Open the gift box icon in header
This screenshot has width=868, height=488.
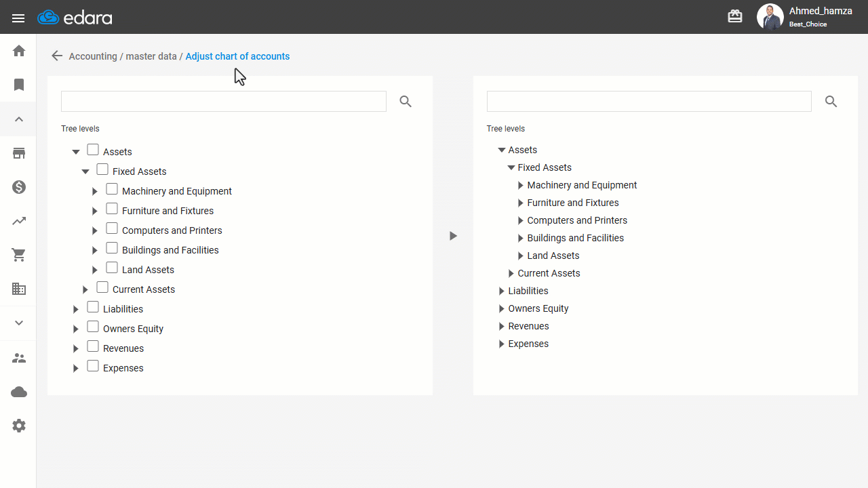point(735,16)
